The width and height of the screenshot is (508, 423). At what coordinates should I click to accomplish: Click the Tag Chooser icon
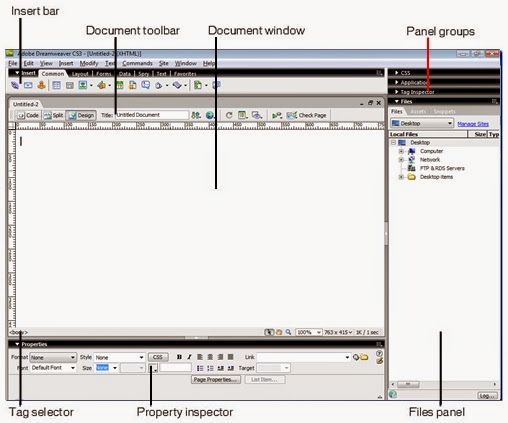(x=216, y=85)
